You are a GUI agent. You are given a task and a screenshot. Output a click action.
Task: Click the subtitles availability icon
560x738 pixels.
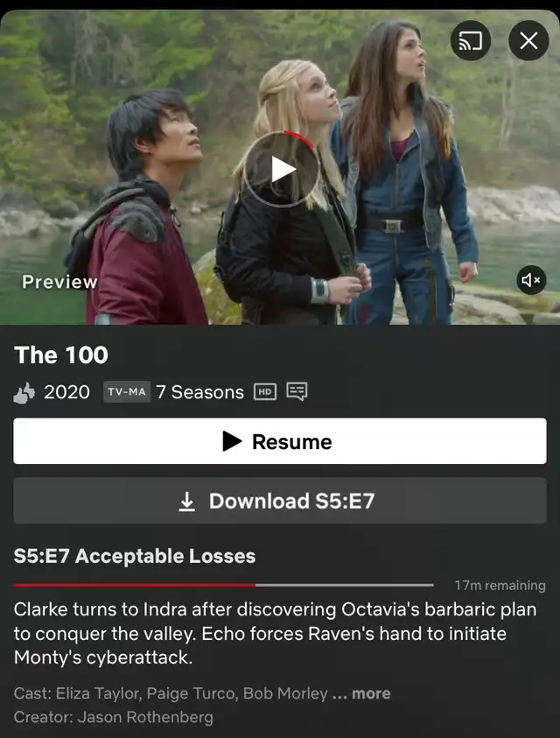[297, 391]
